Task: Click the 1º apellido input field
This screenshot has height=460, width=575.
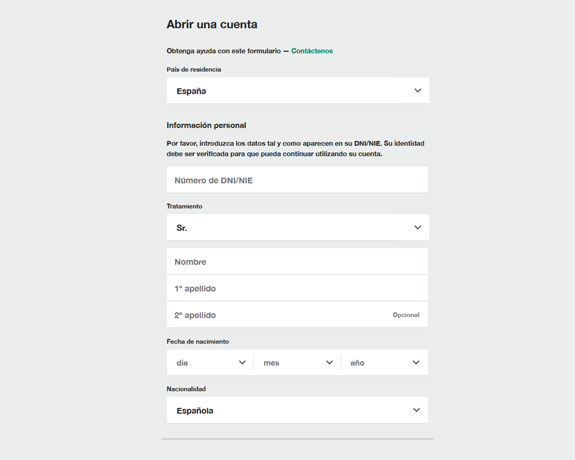Action: point(297,288)
